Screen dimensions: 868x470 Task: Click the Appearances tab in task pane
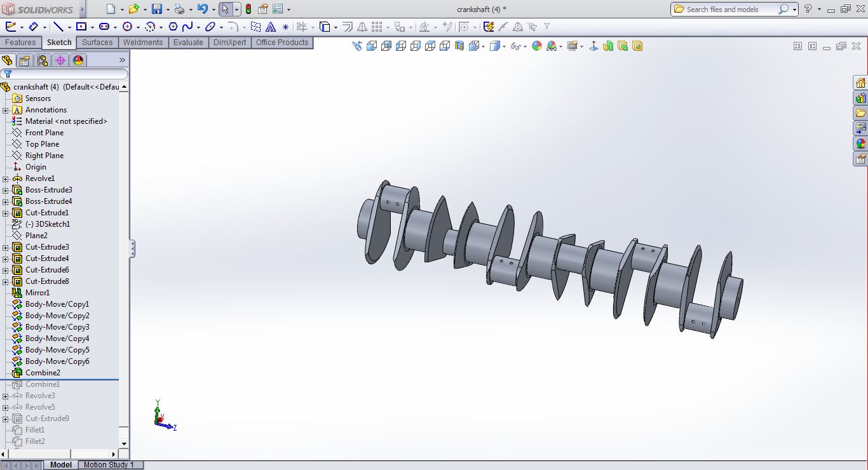pos(860,144)
